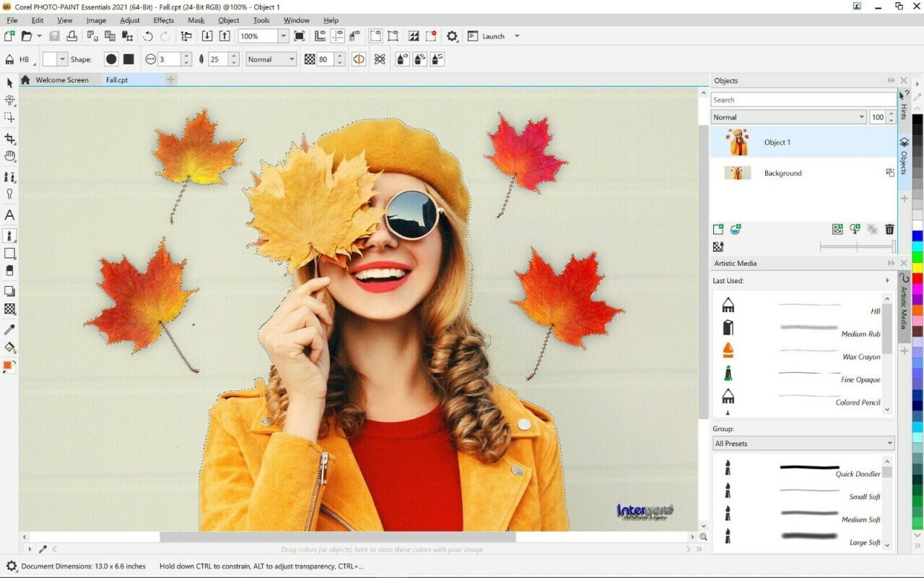Toggle the lock transparency checker icon

click(x=718, y=247)
